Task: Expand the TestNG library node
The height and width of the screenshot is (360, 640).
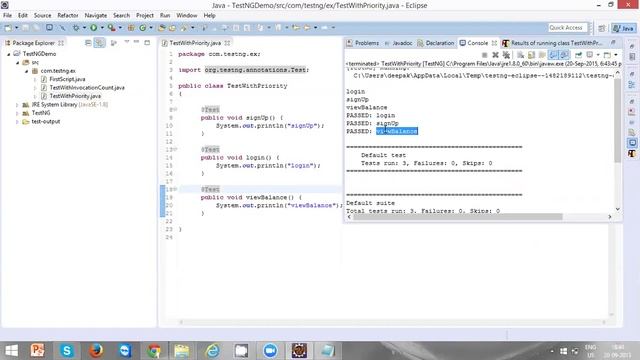Action: pos(17,113)
